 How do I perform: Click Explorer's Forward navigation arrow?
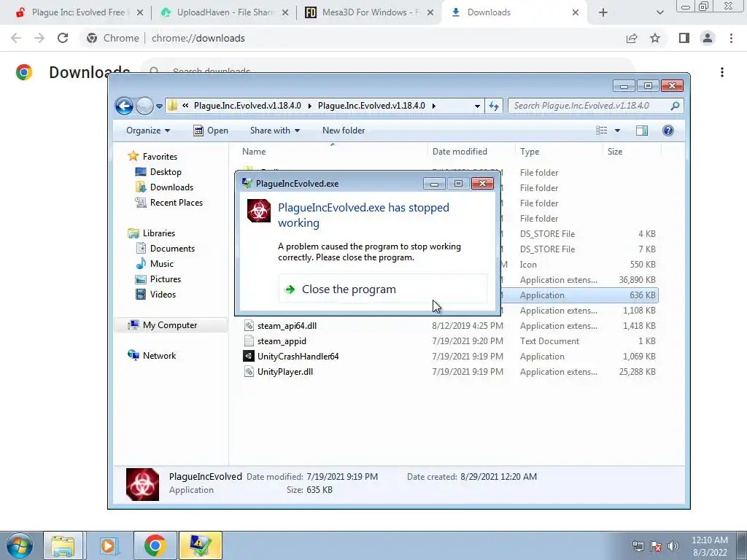tap(144, 106)
